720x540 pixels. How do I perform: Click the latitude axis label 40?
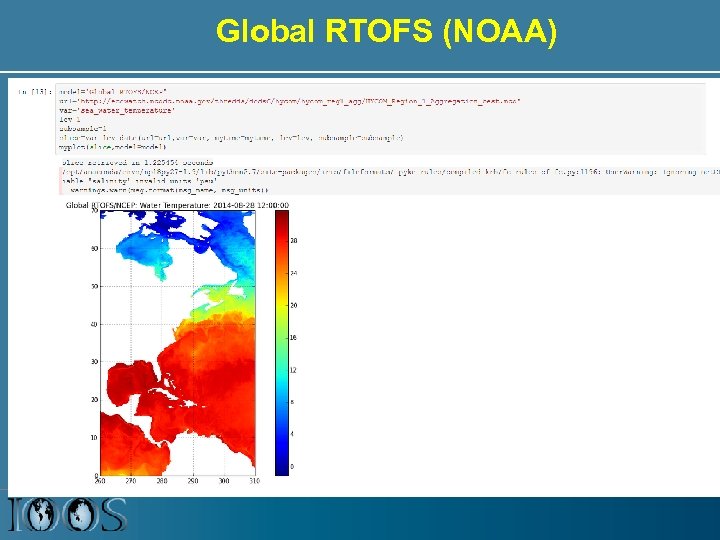click(x=95, y=324)
